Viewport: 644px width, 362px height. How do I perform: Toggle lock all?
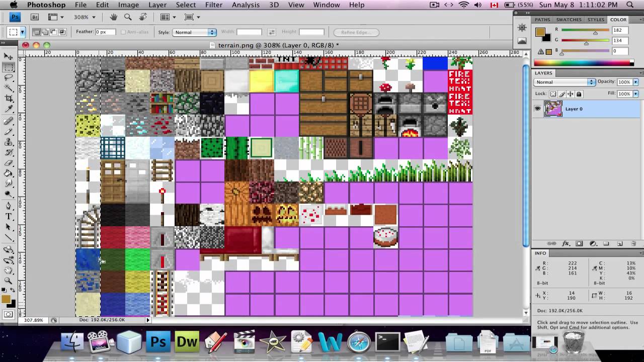point(579,94)
